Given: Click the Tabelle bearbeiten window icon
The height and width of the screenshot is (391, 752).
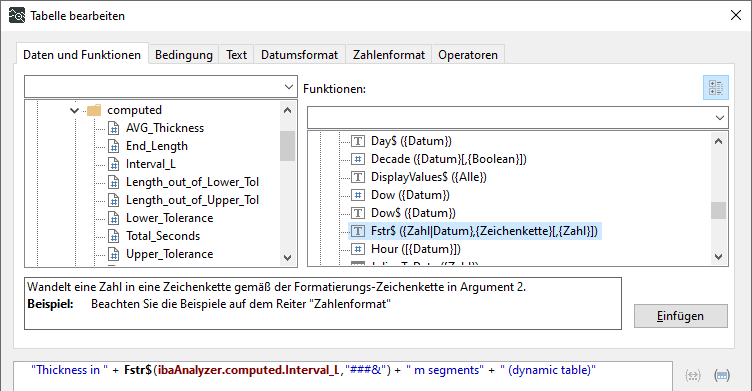Looking at the screenshot, I should coord(17,15).
